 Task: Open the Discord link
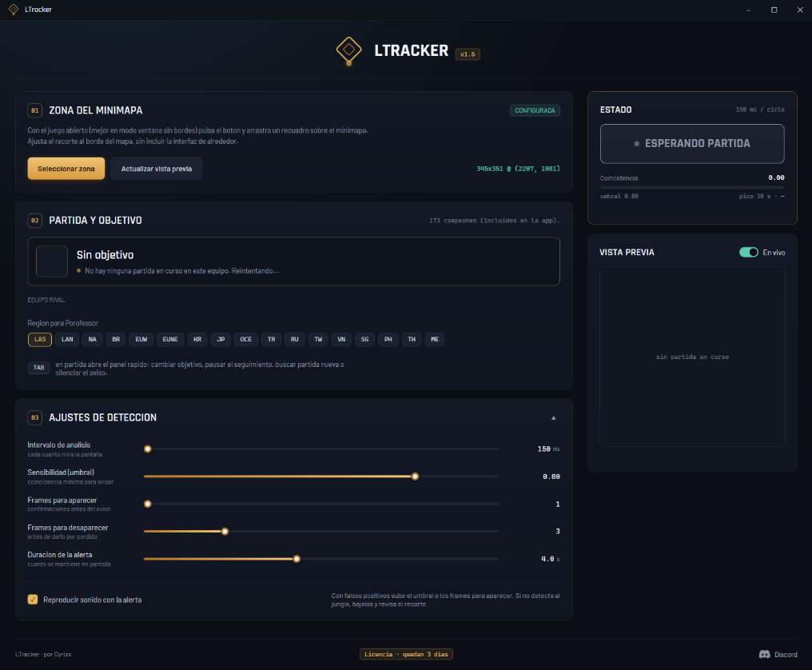coord(778,655)
